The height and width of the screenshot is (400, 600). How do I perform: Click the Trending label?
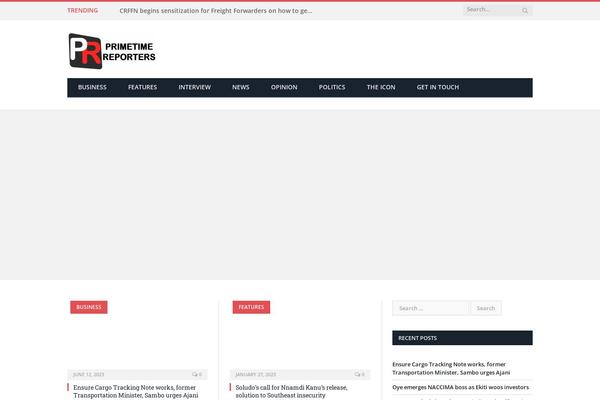coord(83,10)
